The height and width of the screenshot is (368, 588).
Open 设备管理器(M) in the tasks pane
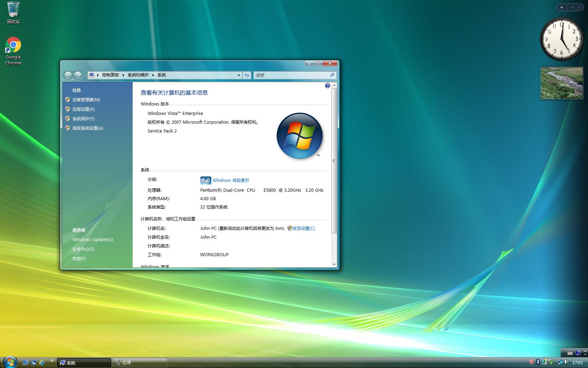click(86, 100)
